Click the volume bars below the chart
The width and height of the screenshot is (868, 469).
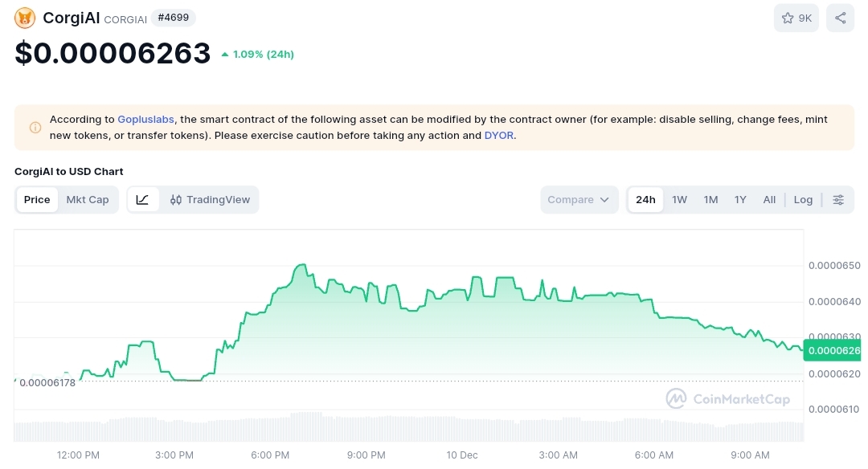(408, 427)
